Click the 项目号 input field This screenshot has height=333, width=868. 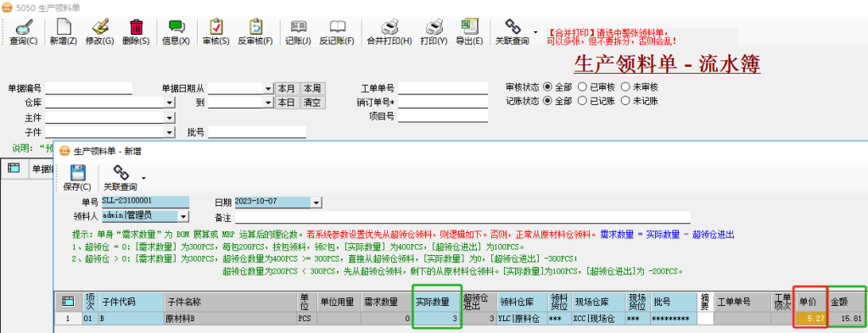[443, 115]
